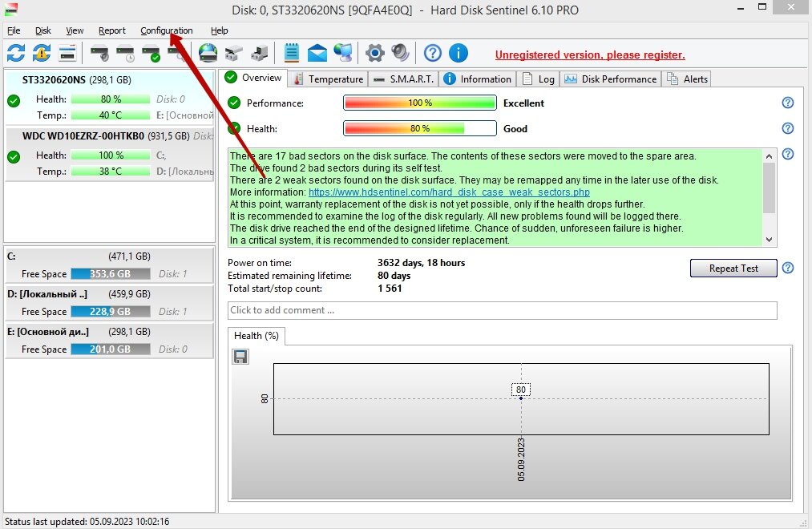This screenshot has width=812, height=529.
Task: Click the disk icon with clock
Action: tap(125, 54)
